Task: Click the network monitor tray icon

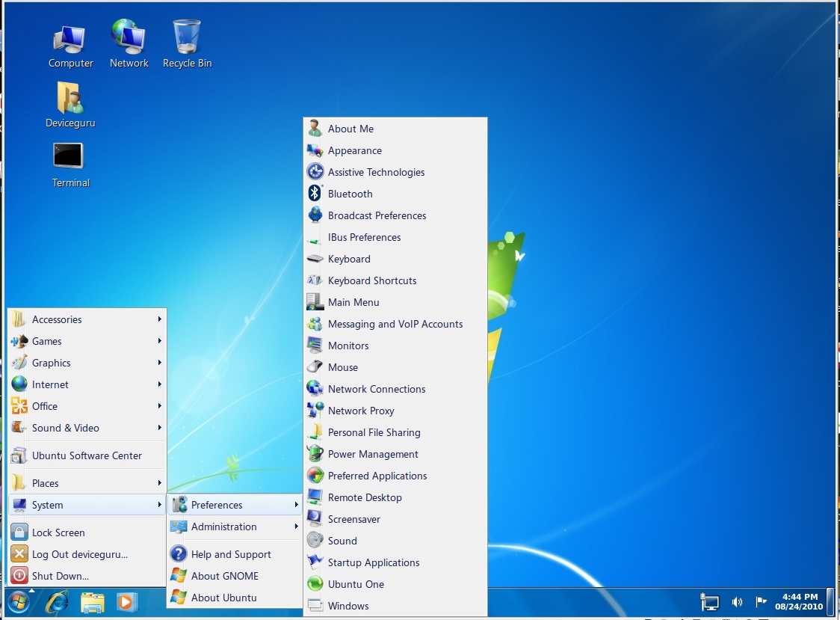Action: pos(709,602)
